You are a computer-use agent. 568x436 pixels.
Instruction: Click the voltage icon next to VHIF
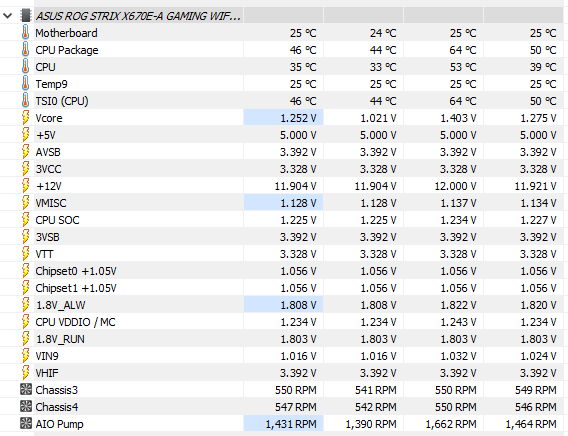coord(25,373)
